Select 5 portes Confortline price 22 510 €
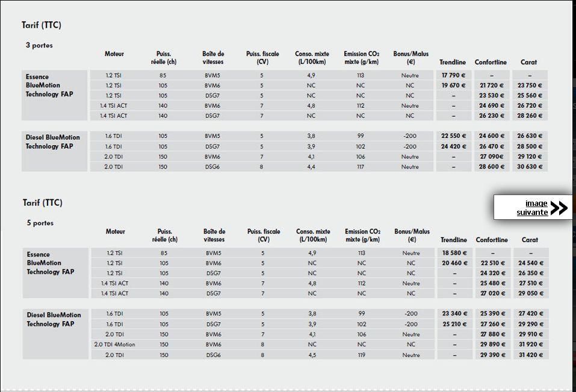Viewport: 576px width, 392px height. tap(492, 263)
